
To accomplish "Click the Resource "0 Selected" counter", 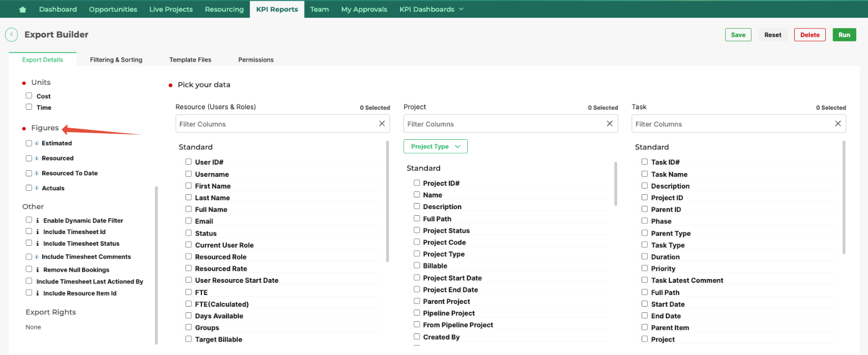I will tap(375, 108).
